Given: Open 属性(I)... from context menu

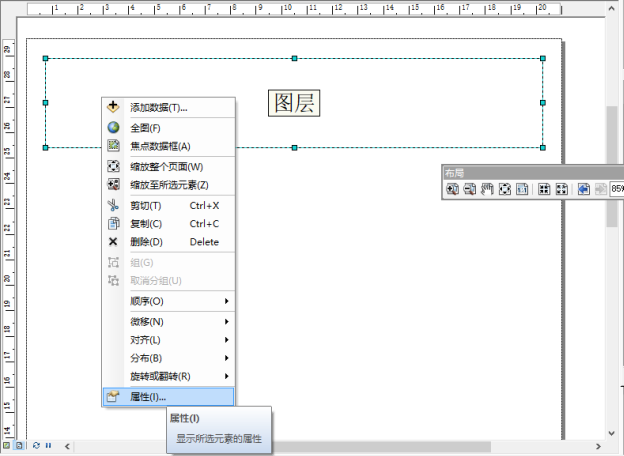Looking at the screenshot, I should point(168,397).
